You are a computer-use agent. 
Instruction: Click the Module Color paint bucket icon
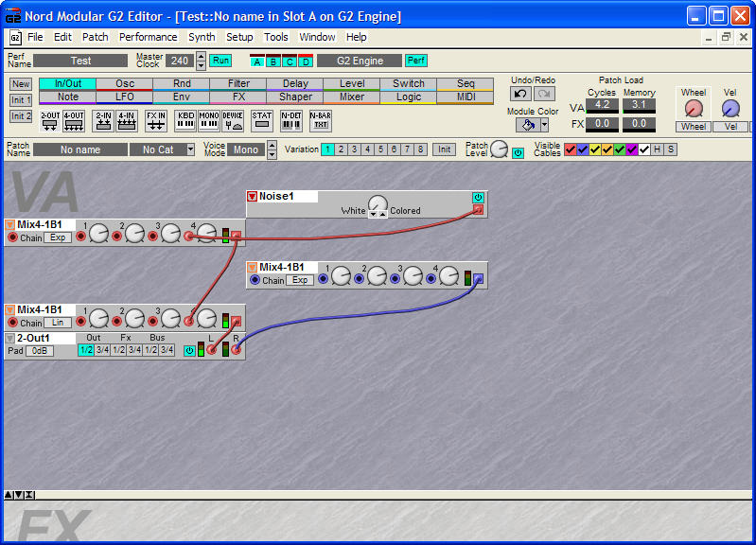pyautogui.click(x=528, y=125)
